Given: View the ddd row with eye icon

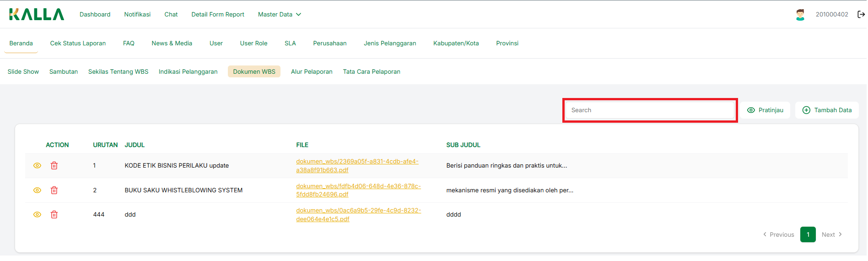Looking at the screenshot, I should [38, 215].
